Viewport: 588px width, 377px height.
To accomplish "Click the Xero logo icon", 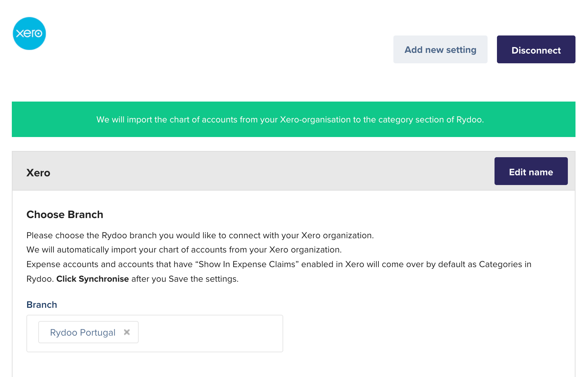I will point(29,33).
